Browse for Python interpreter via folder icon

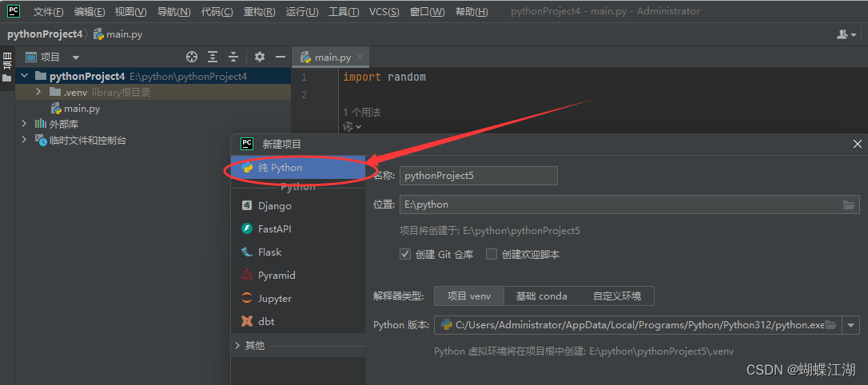point(831,325)
